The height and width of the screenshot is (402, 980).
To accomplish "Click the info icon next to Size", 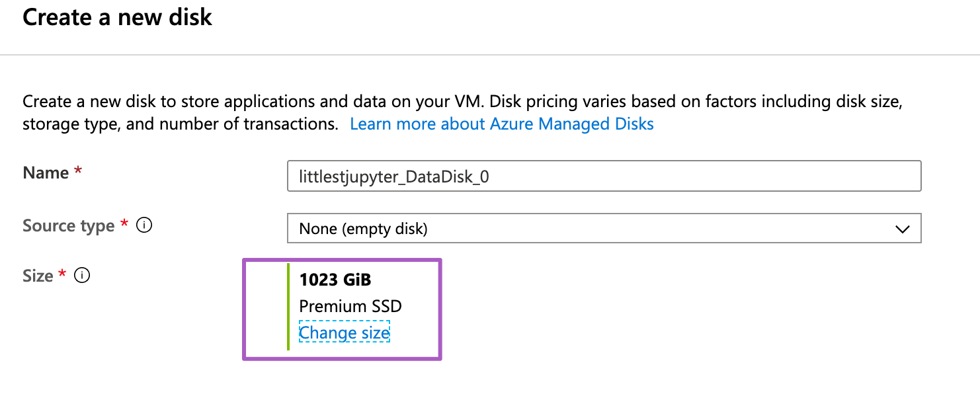I will [82, 275].
